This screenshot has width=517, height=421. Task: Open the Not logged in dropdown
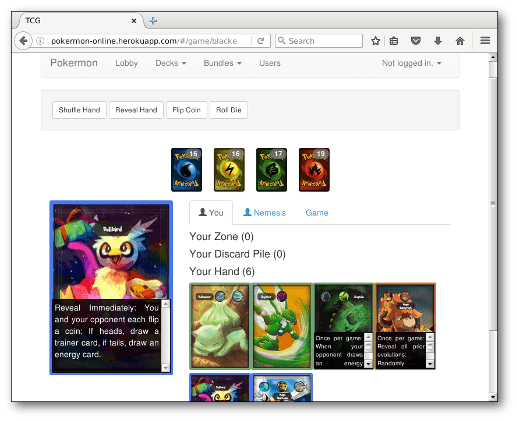click(412, 63)
